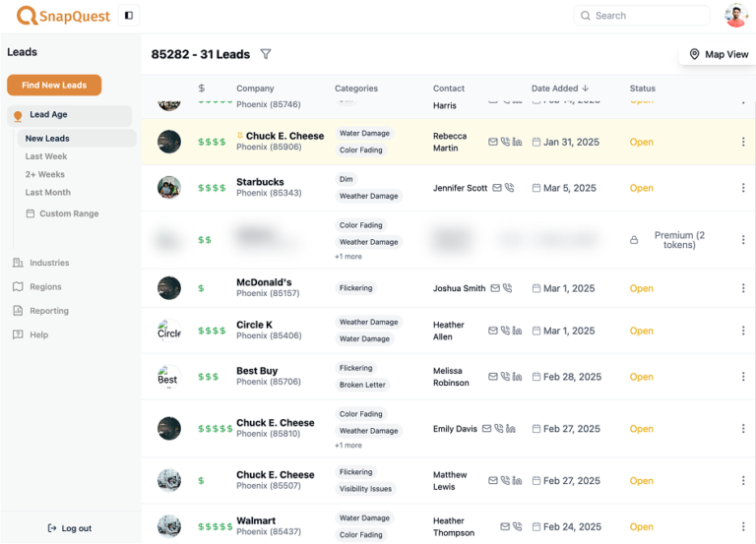
Task: Open row menu for Rebecca Martin lead
Action: [743, 142]
